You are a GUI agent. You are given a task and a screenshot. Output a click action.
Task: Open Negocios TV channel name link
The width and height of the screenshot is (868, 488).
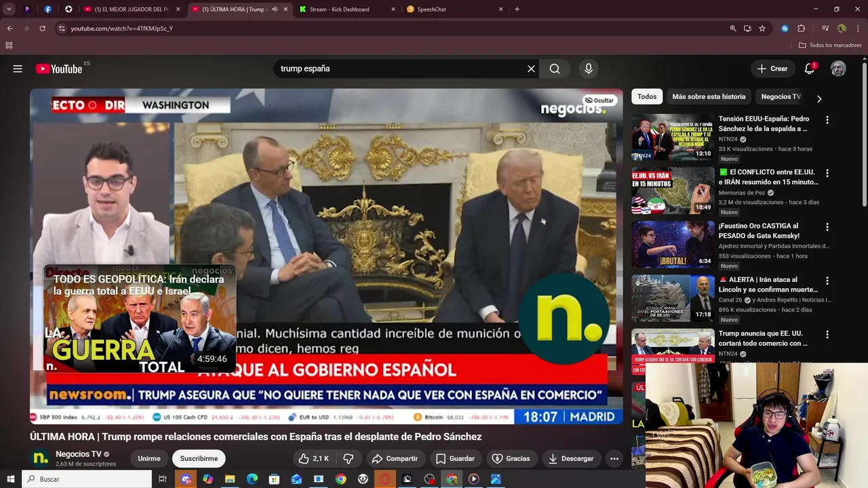78,454
